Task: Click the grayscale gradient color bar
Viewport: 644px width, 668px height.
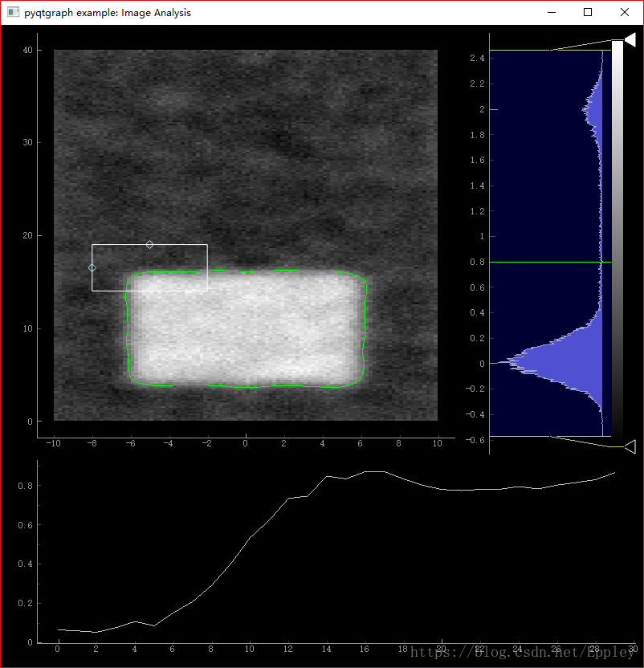Action: pos(618,243)
